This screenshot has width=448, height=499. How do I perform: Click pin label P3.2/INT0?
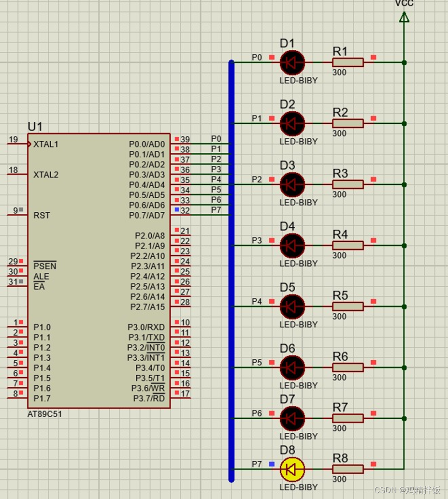pyautogui.click(x=146, y=348)
